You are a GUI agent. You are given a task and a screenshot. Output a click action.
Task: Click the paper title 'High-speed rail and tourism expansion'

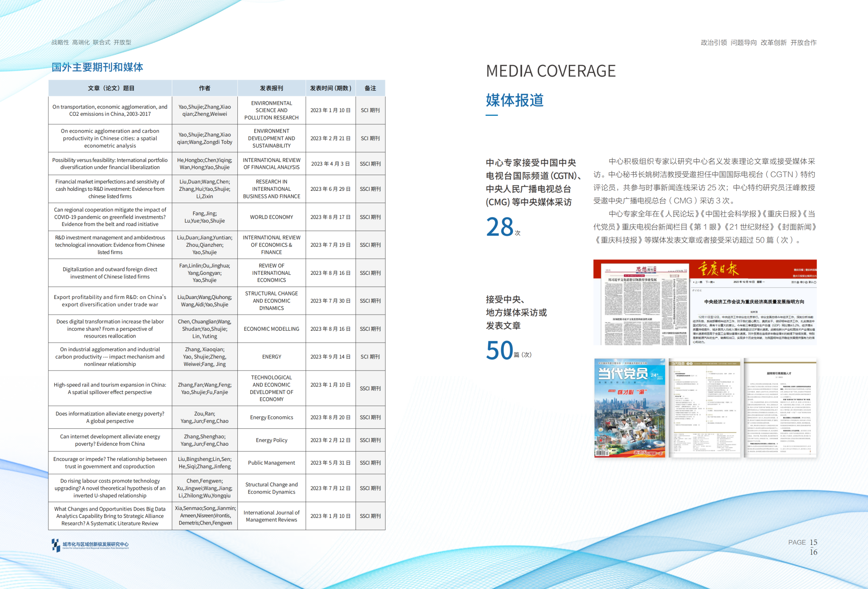(110, 388)
